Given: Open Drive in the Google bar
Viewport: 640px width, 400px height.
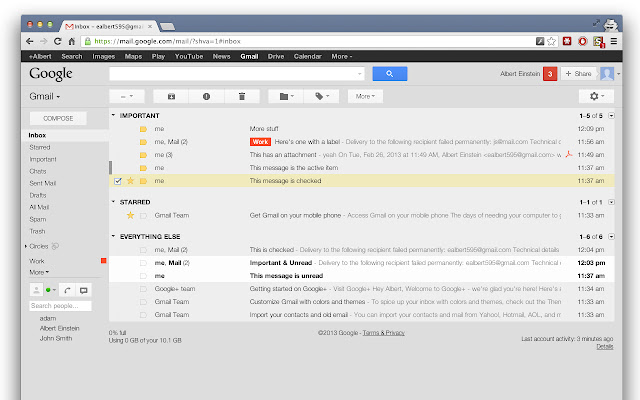Looking at the screenshot, I should point(276,56).
